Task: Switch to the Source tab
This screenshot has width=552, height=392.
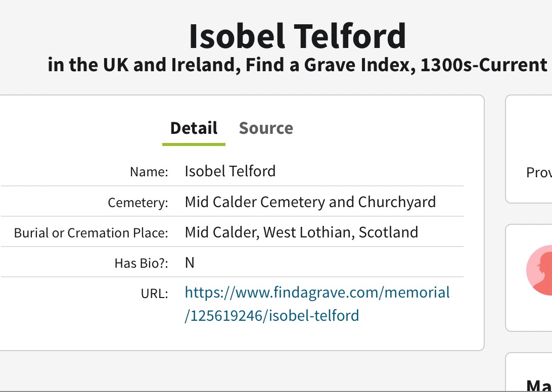Action: 266,128
